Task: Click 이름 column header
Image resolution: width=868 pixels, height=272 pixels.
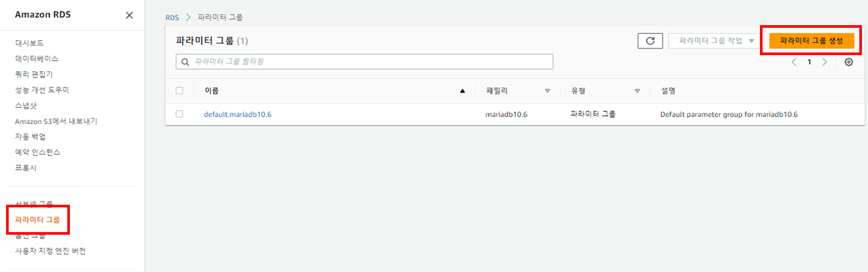Action: tap(212, 91)
